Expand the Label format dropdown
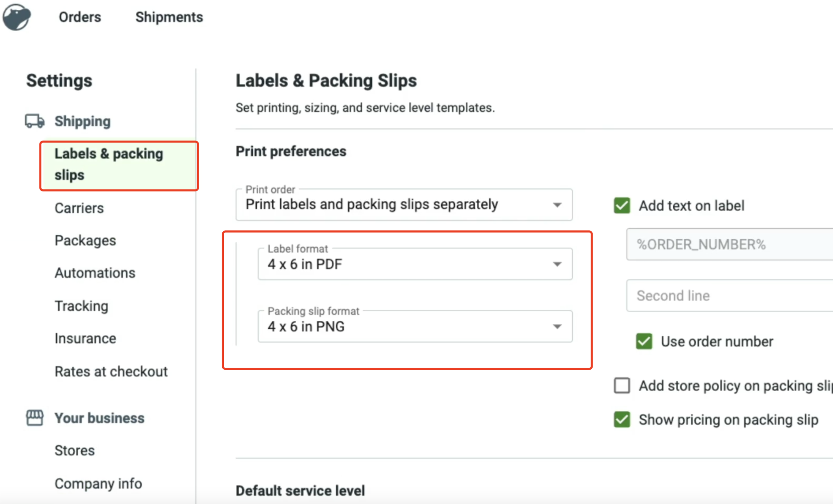 click(415, 264)
